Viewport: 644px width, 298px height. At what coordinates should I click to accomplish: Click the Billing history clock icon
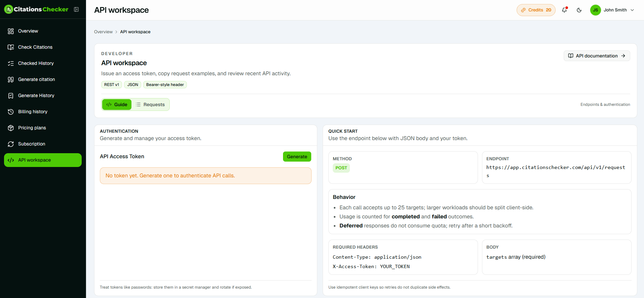tap(11, 112)
